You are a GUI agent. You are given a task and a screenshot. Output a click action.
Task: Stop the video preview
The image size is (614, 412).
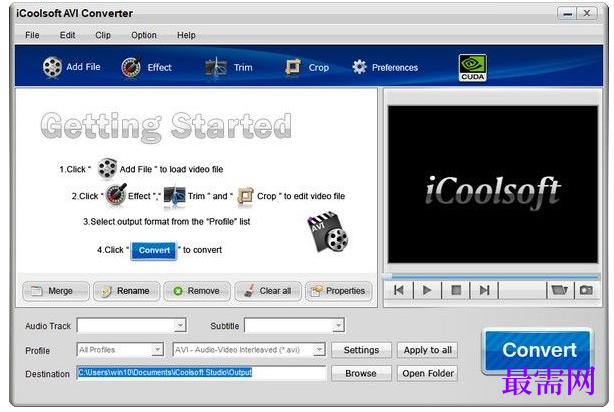456,290
